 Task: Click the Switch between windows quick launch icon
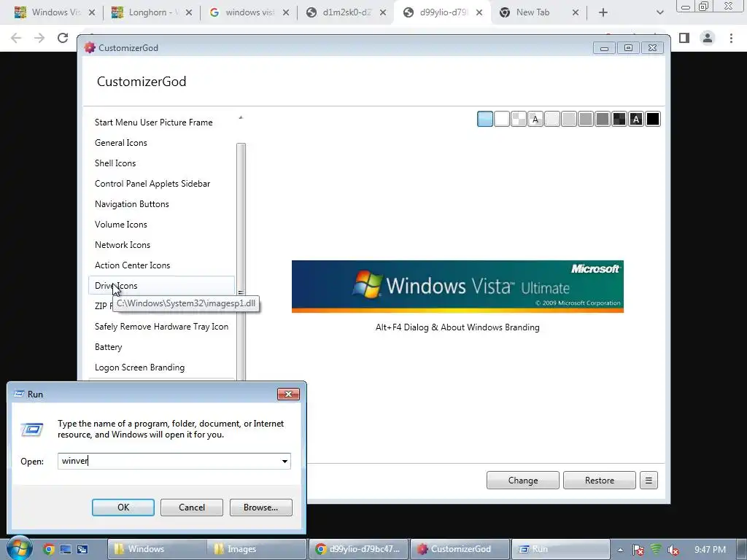pyautogui.click(x=82, y=550)
